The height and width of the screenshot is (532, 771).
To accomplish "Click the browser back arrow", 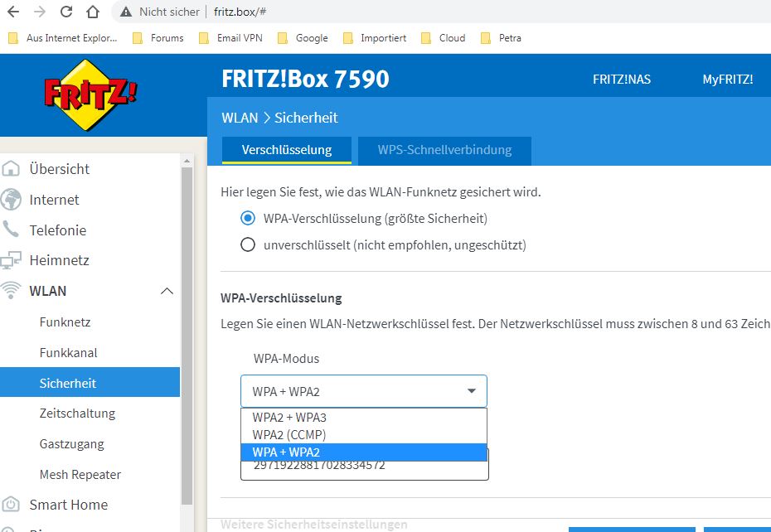I will [13, 12].
